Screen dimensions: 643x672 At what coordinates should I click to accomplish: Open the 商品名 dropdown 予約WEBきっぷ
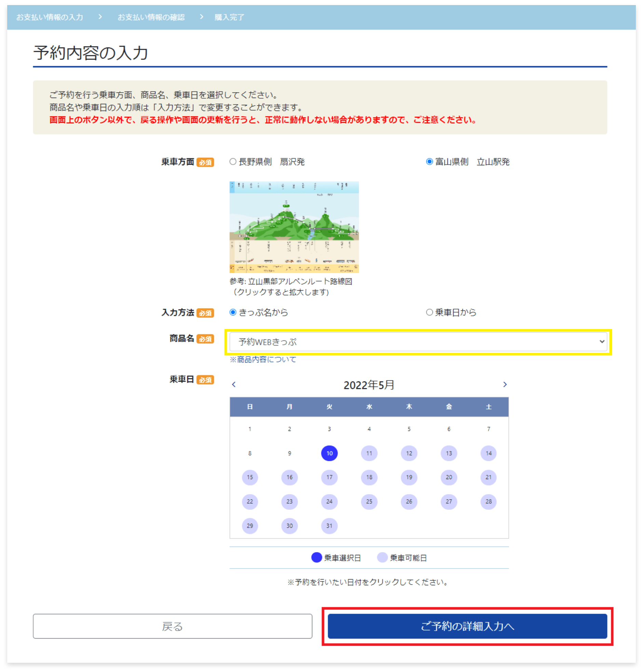click(x=418, y=342)
